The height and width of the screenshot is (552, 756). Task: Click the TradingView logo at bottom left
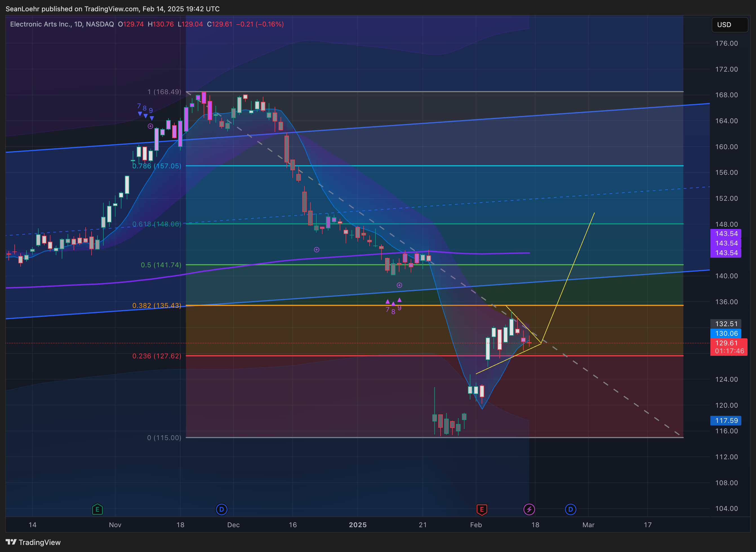(x=33, y=542)
